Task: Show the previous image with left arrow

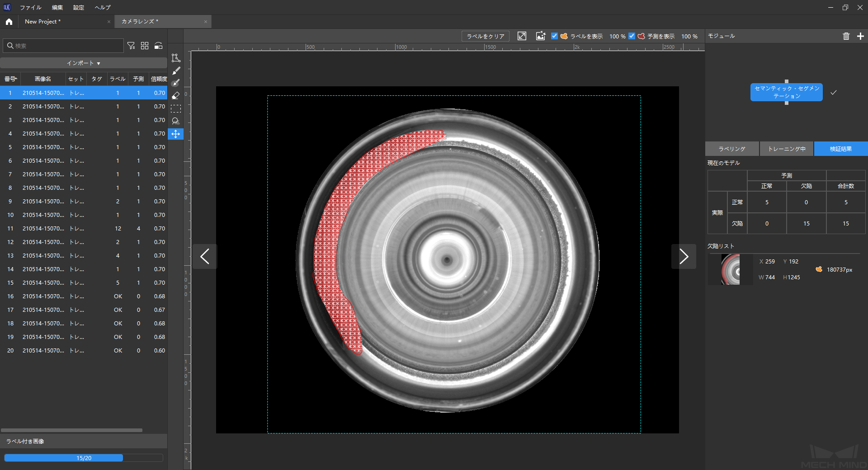Action: tap(205, 256)
